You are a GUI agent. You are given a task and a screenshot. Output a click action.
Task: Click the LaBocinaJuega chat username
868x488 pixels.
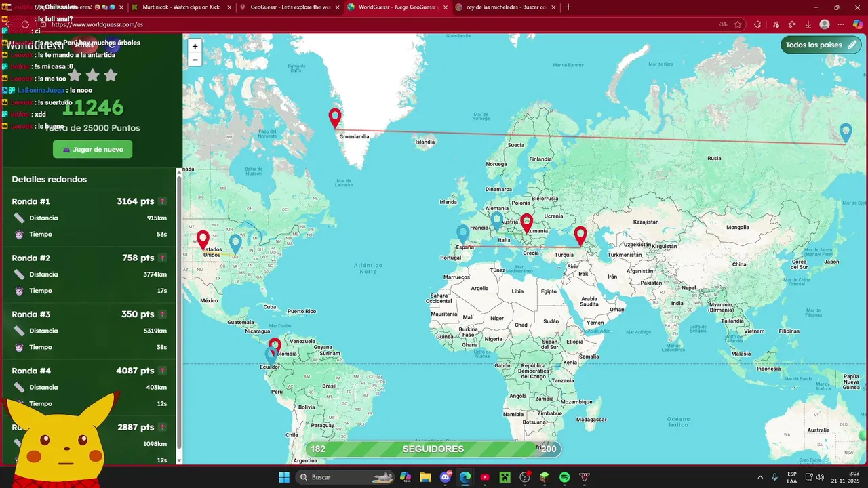(41, 90)
